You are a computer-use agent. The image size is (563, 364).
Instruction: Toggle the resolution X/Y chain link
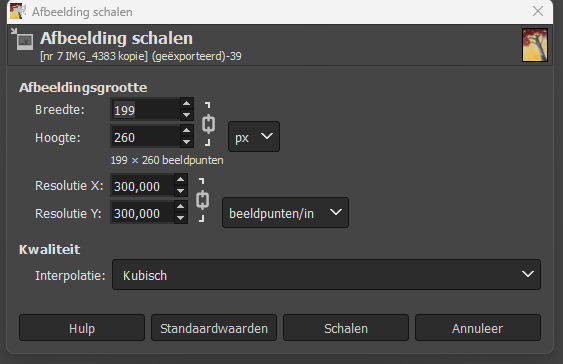(203, 200)
